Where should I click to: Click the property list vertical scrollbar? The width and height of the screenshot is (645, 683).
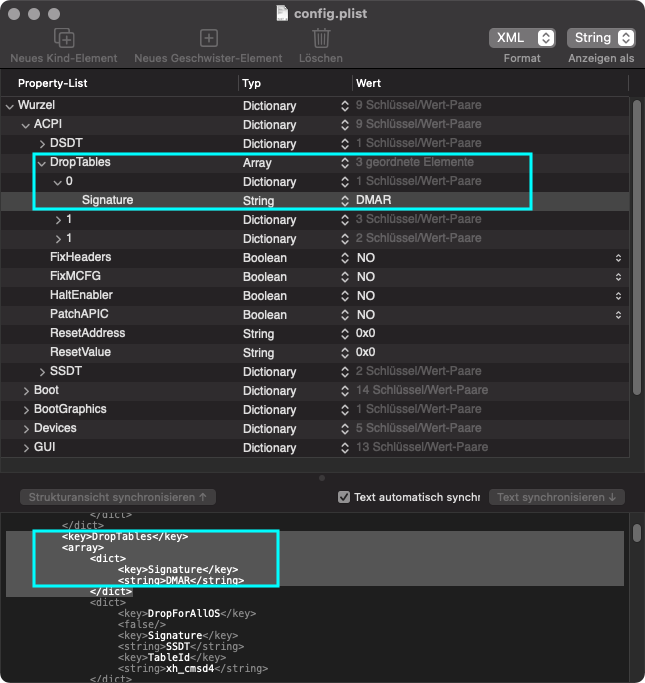click(636, 248)
